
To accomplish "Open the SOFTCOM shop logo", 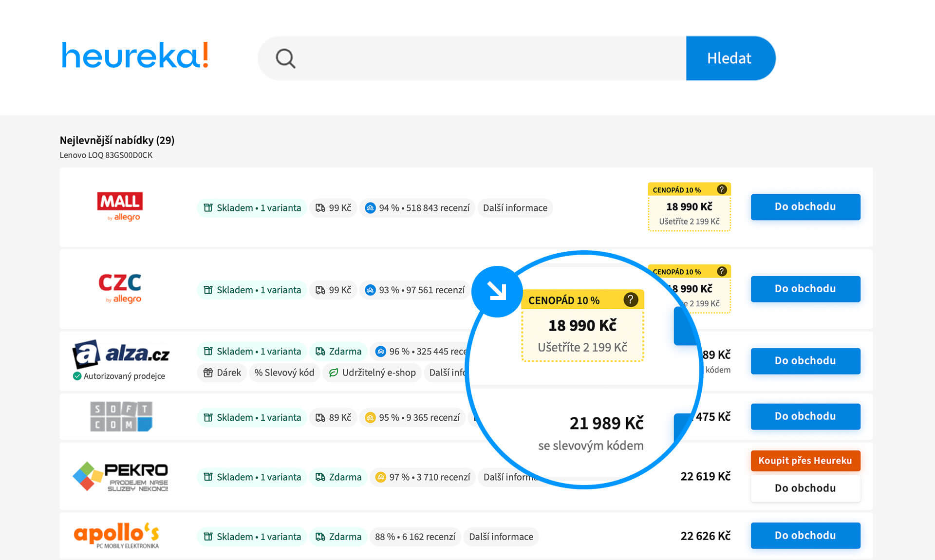I will (121, 416).
